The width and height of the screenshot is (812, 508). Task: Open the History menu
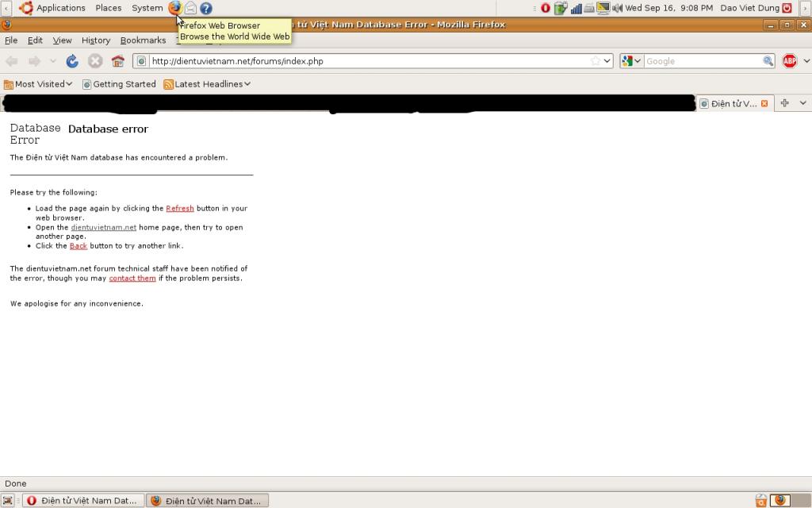(x=96, y=40)
